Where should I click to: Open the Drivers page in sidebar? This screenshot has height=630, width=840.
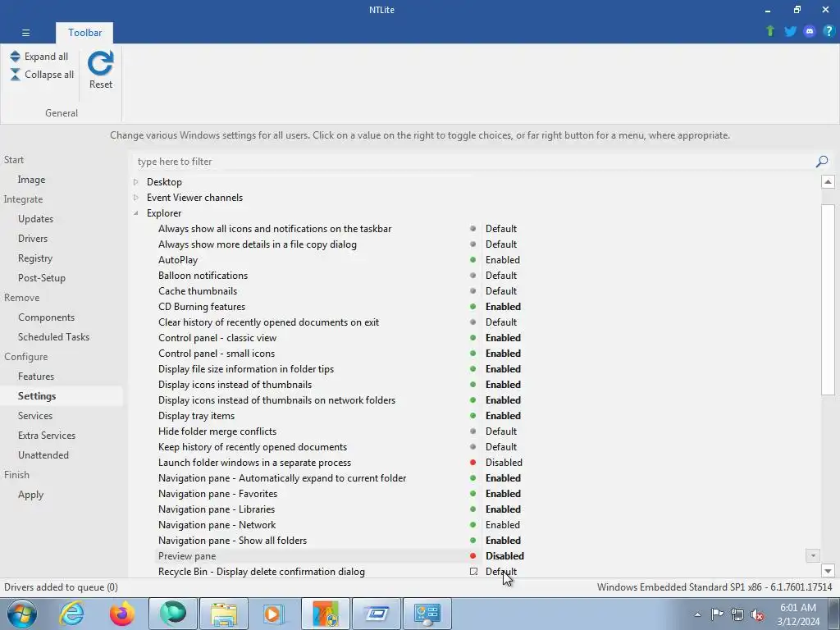[x=33, y=239]
